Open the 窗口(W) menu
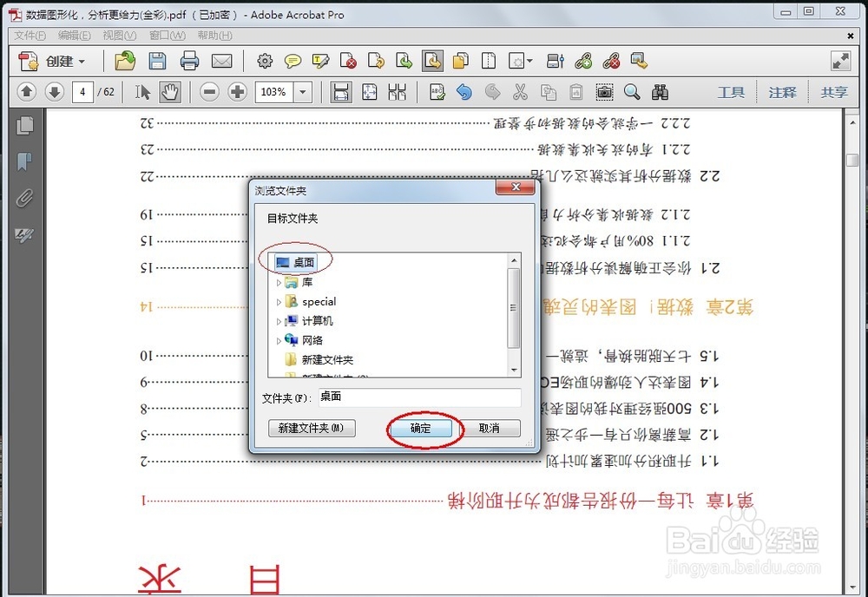This screenshot has width=868, height=597. 168,36
